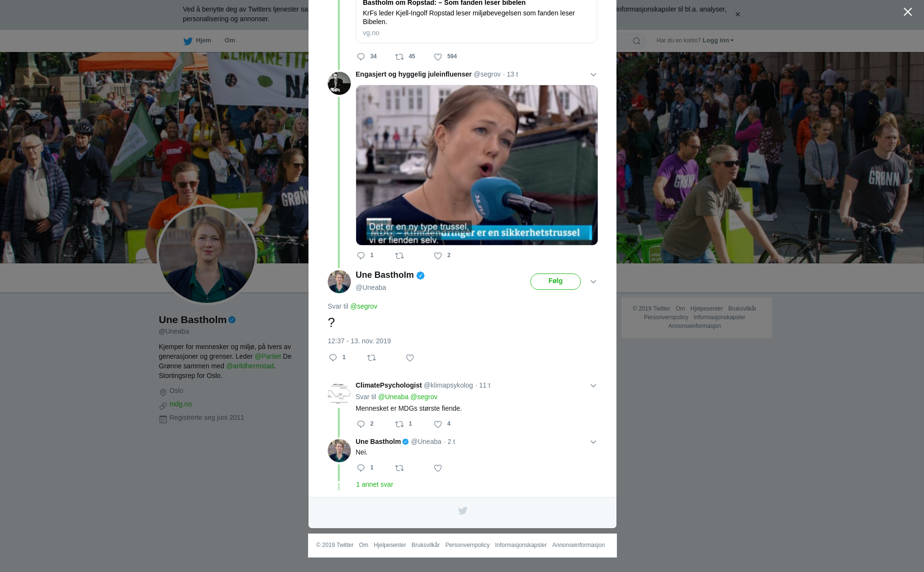Click Personvernpolicy in the bottom footer
This screenshot has height=572, width=924.
pos(467,545)
